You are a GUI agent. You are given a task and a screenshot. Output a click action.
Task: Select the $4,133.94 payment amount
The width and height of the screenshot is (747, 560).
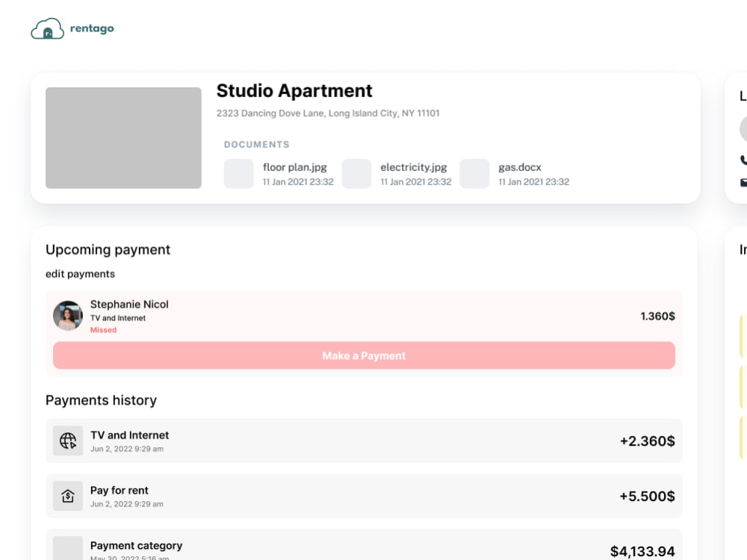[x=642, y=552]
